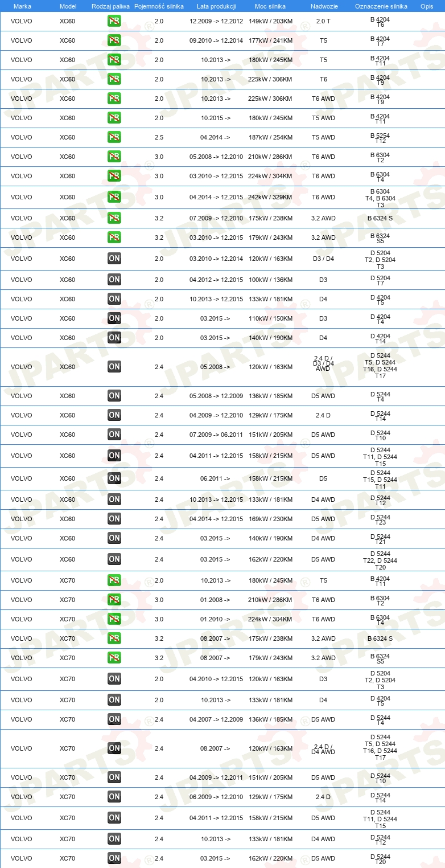Click the Marka column header
Screen dimensions: 445x868
pyautogui.click(x=22, y=6)
